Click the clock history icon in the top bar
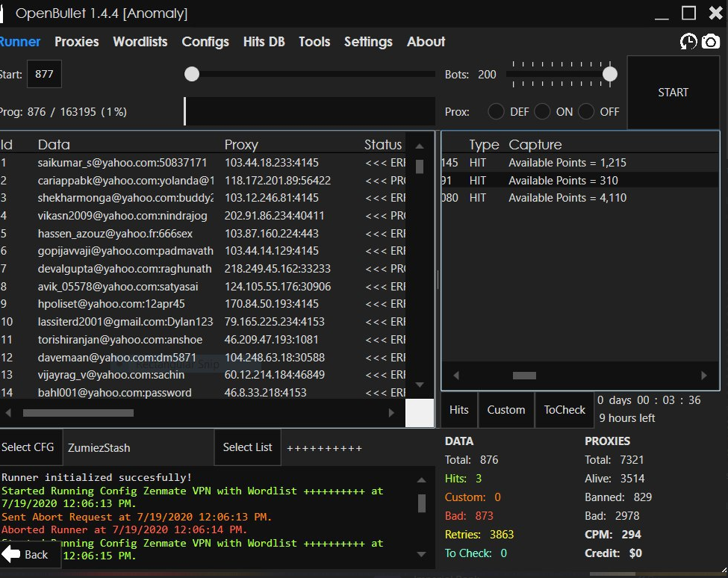Image resolution: width=728 pixels, height=578 pixels. pos(688,42)
